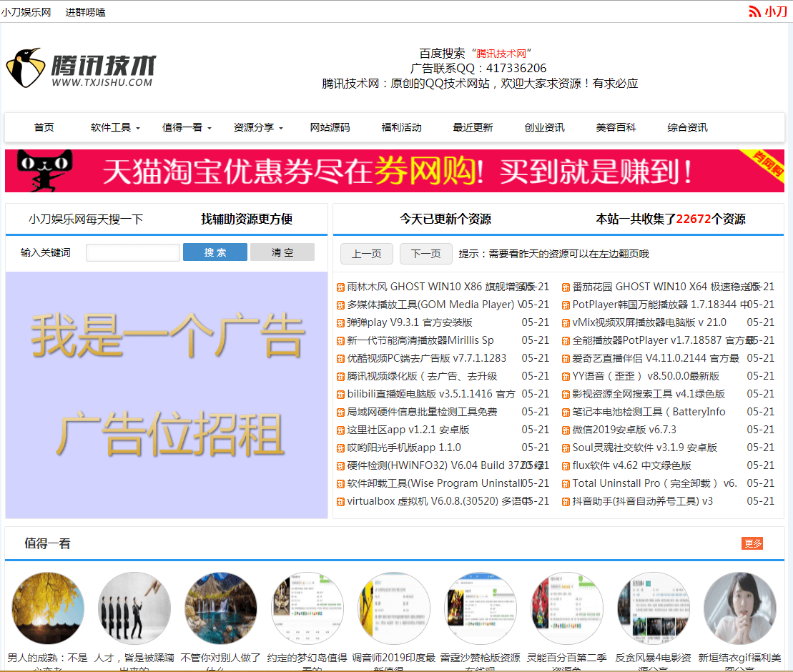
Task: Click the orange icon beside 雨林木风 GHOST WIN10 X86
Action: point(340,286)
